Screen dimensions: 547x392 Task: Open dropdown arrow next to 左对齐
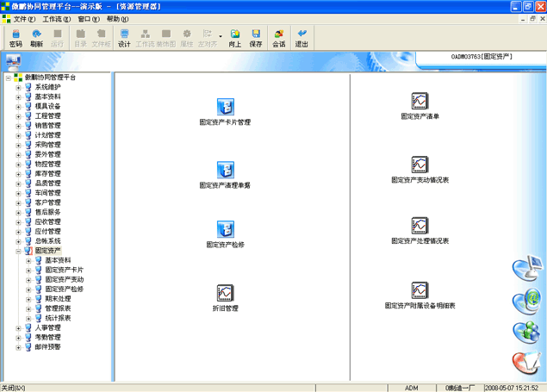point(221,36)
